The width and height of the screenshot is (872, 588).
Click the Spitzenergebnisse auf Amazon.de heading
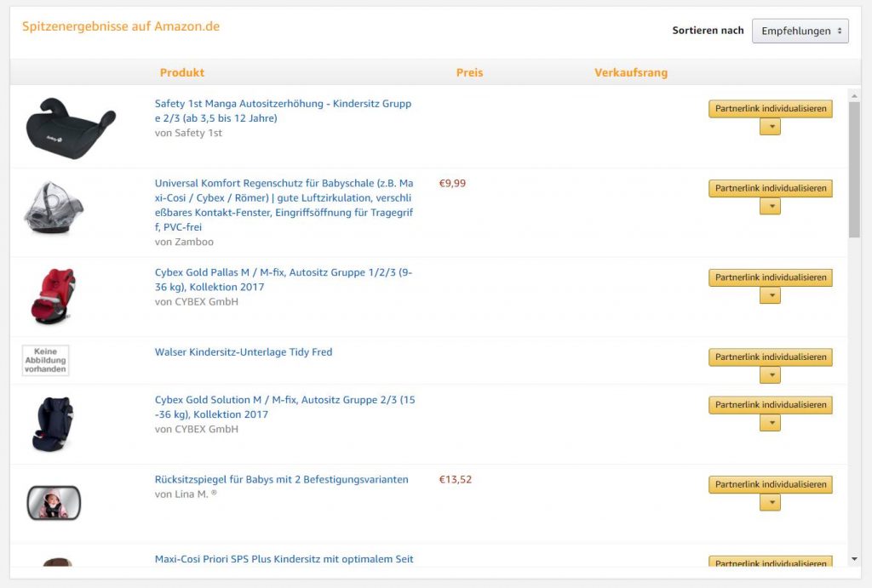[121, 26]
